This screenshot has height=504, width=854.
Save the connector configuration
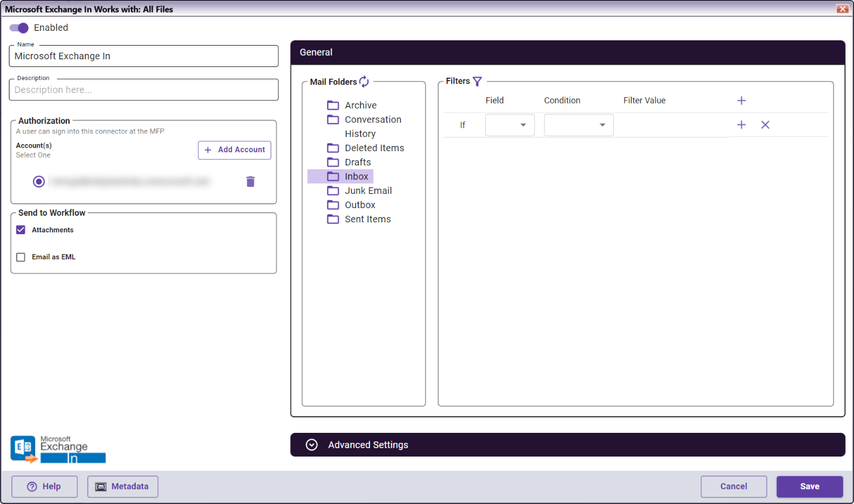coord(810,487)
